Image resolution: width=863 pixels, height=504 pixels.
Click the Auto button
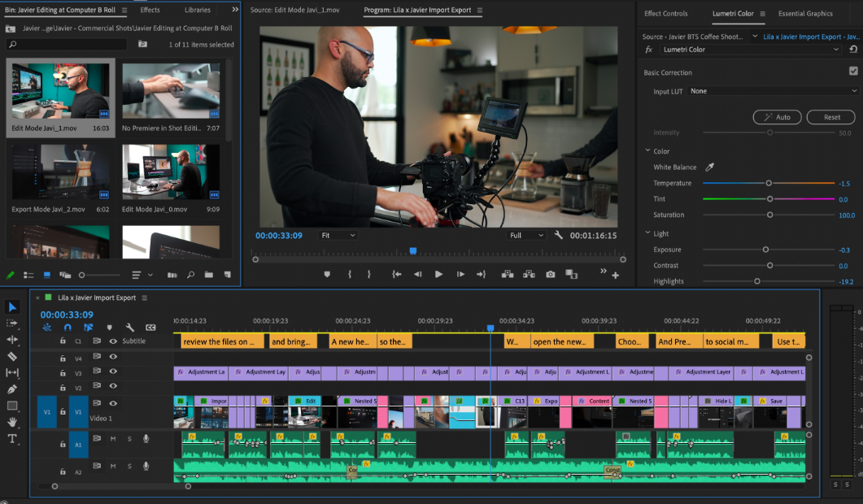click(777, 117)
